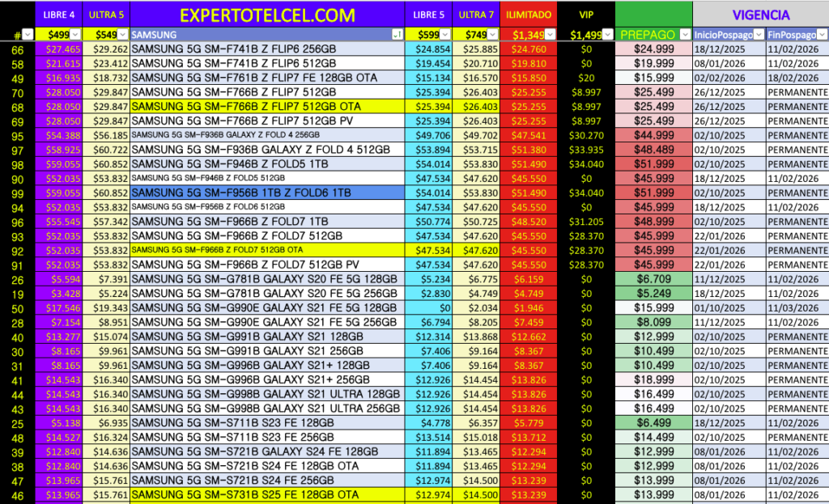Select the VIGENCIA header cell
Image resolution: width=829 pixels, height=504 pixels.
point(760,15)
